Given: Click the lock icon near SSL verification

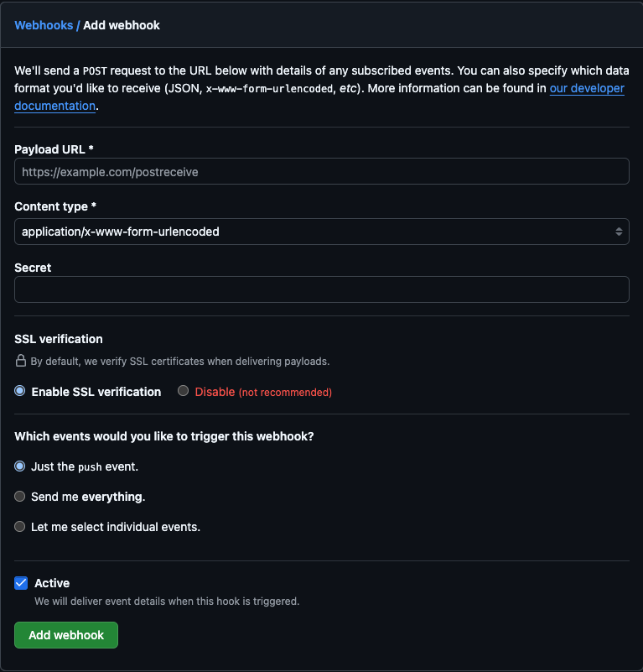Looking at the screenshot, I should (19, 361).
